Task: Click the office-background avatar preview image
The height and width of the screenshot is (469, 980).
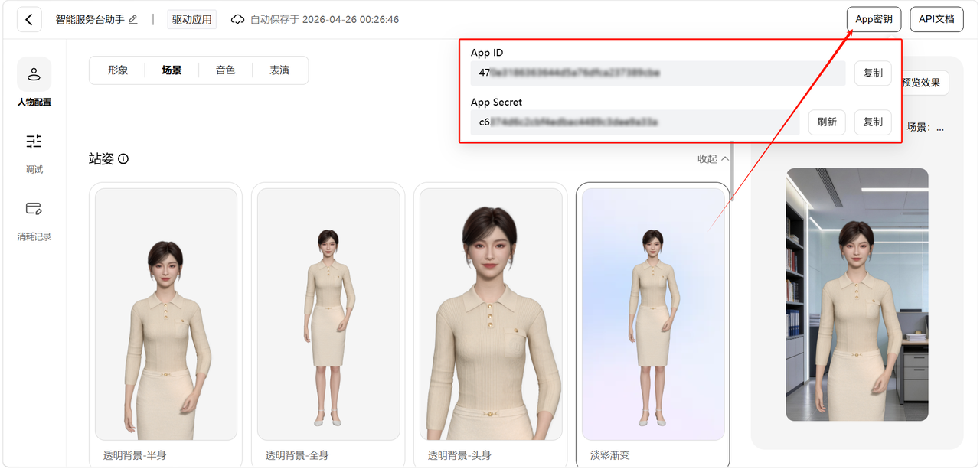Action: (857, 295)
